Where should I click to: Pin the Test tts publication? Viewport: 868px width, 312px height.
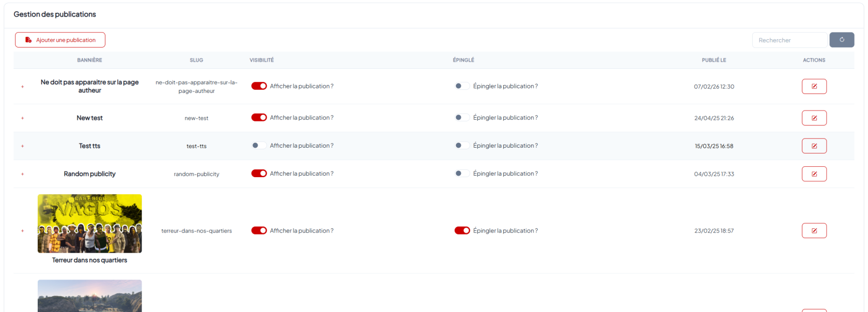coord(462,146)
